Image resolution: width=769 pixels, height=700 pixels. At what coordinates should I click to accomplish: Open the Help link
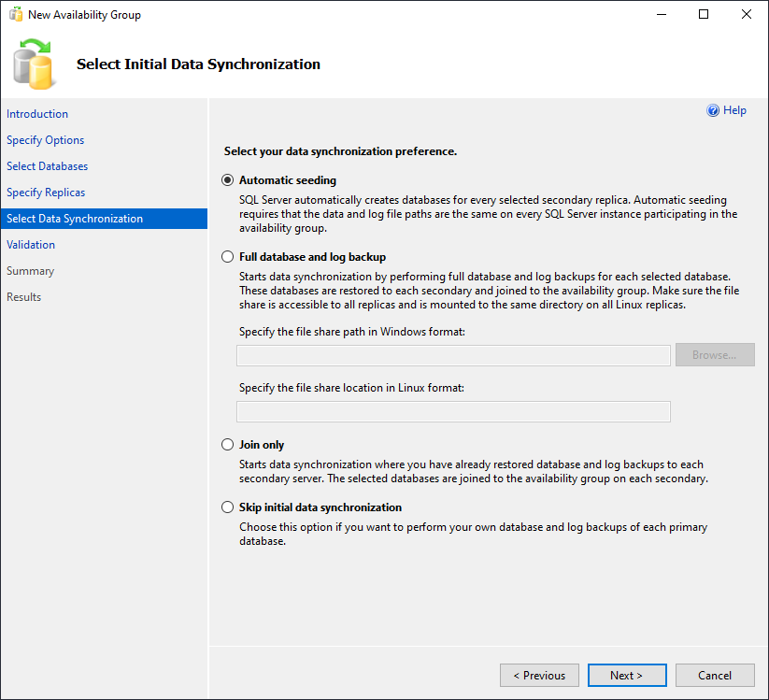[735, 110]
